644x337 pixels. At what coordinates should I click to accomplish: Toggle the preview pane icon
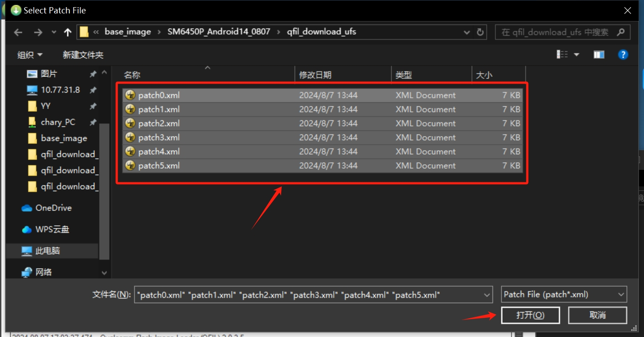[x=599, y=55]
